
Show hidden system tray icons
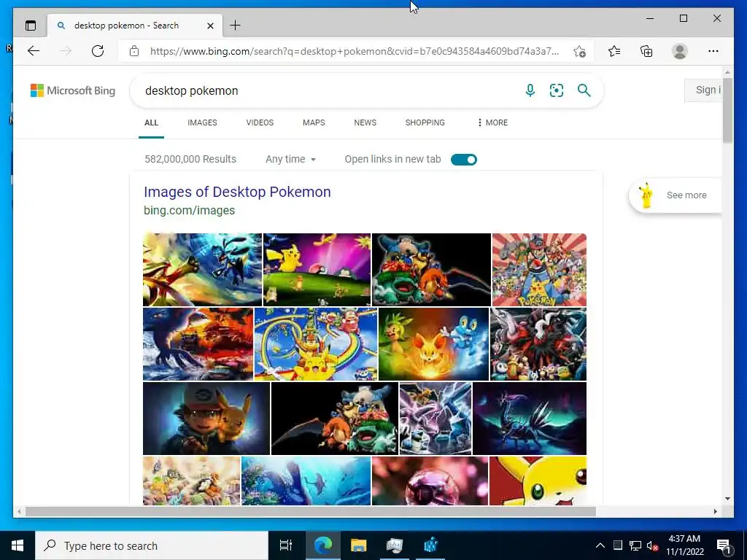click(x=600, y=545)
